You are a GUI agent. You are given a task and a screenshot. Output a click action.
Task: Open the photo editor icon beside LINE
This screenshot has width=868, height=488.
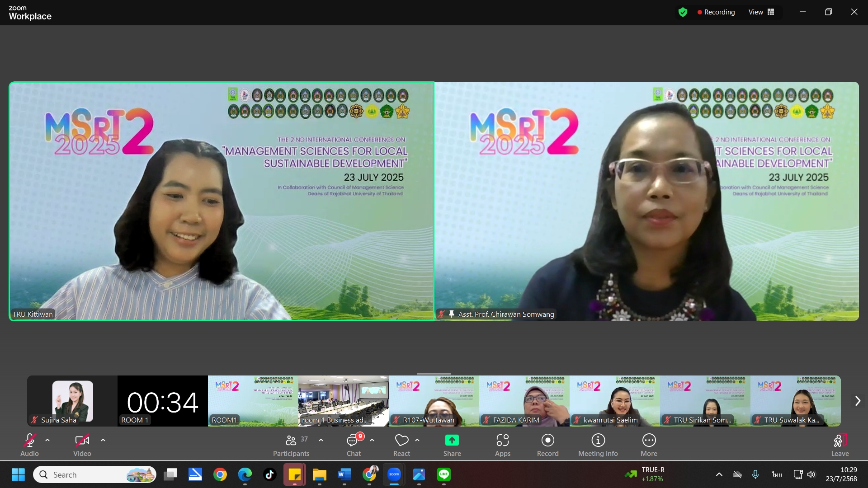tap(419, 474)
